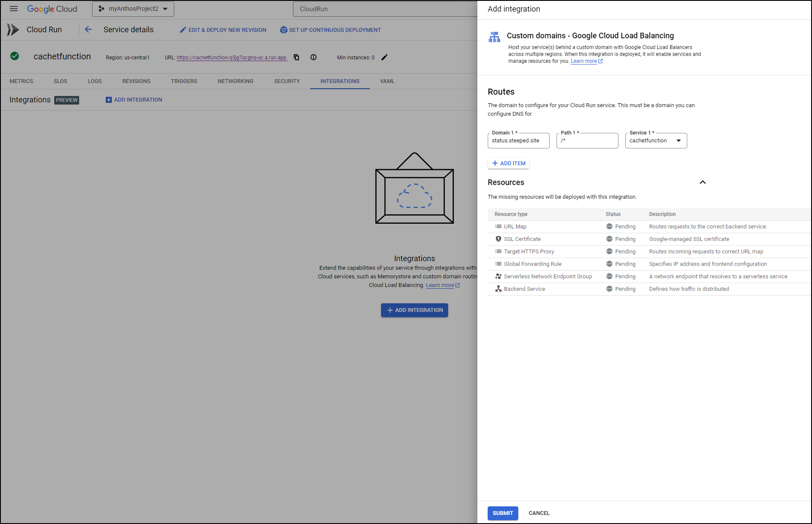
Task: Open the cachetfunction run.app URL
Action: click(231, 58)
